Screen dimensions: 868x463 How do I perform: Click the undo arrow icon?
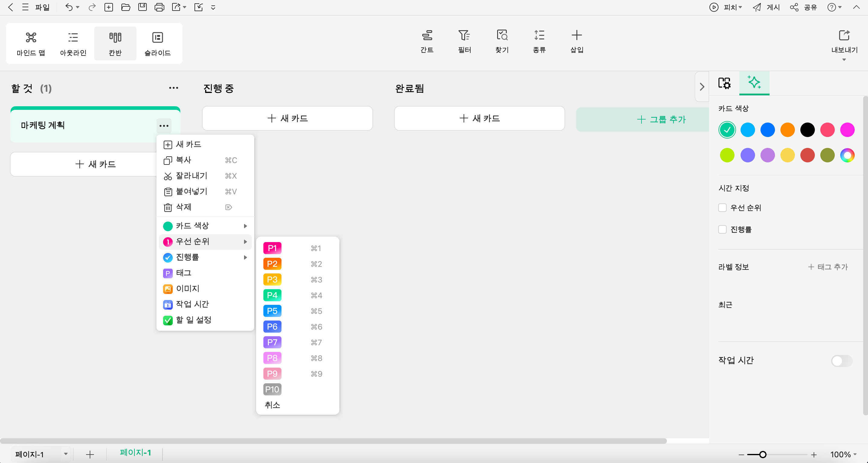pos(69,7)
